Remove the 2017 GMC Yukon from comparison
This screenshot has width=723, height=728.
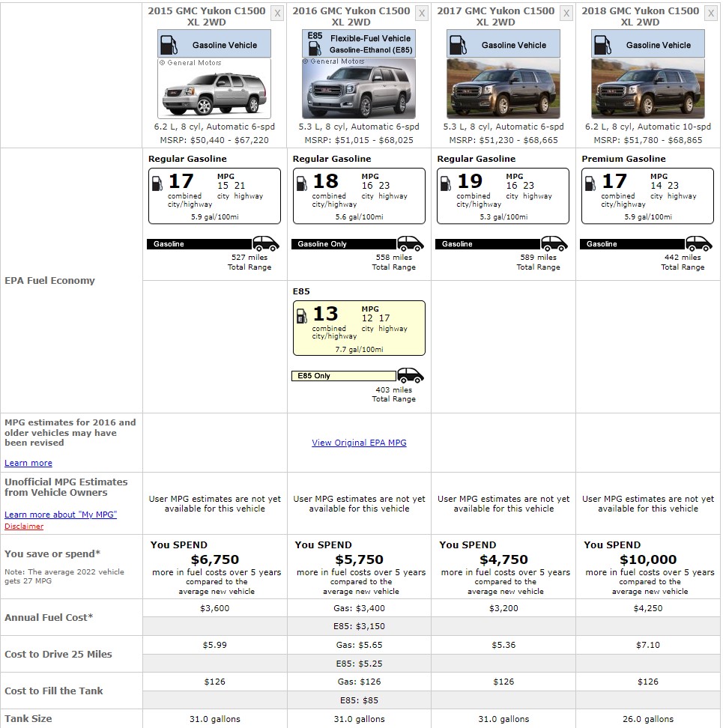(x=566, y=13)
